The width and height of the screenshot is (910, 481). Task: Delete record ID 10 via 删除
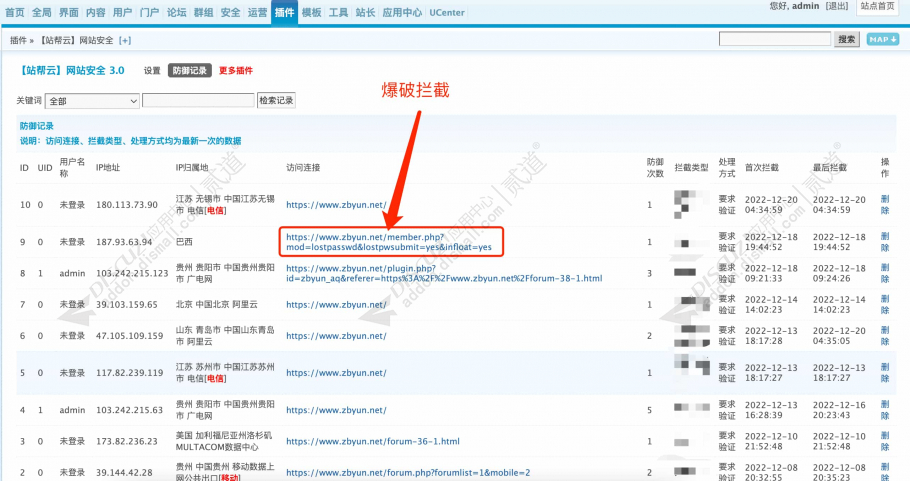[x=885, y=205]
